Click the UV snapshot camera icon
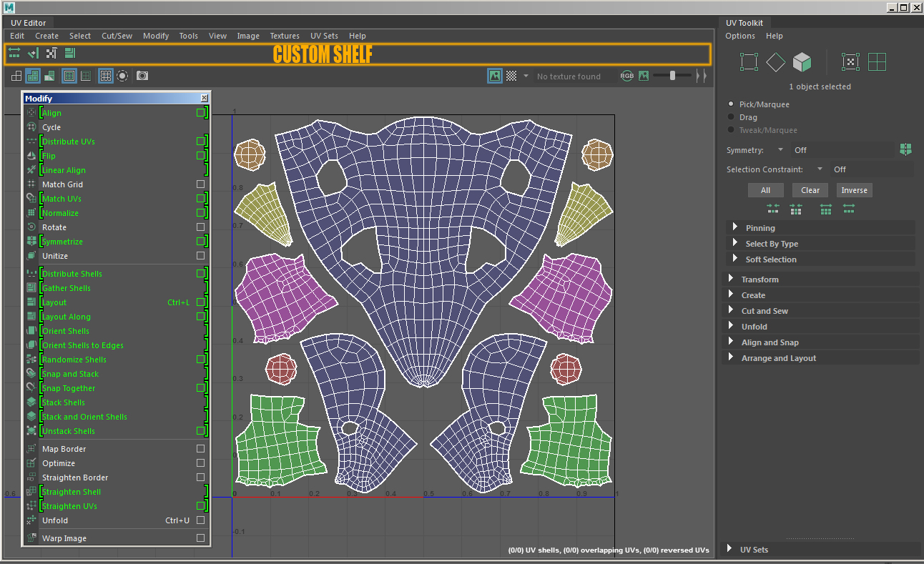The height and width of the screenshot is (564, 924). point(142,76)
